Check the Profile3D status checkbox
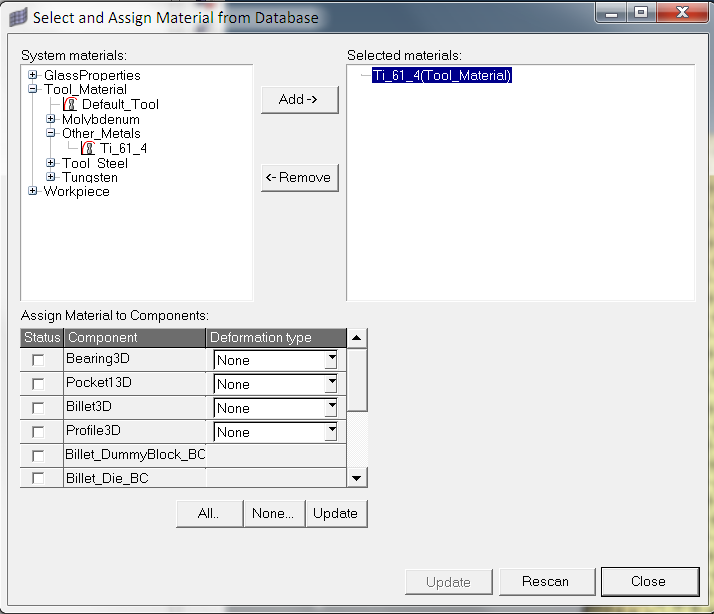This screenshot has width=714, height=614. coord(38,431)
